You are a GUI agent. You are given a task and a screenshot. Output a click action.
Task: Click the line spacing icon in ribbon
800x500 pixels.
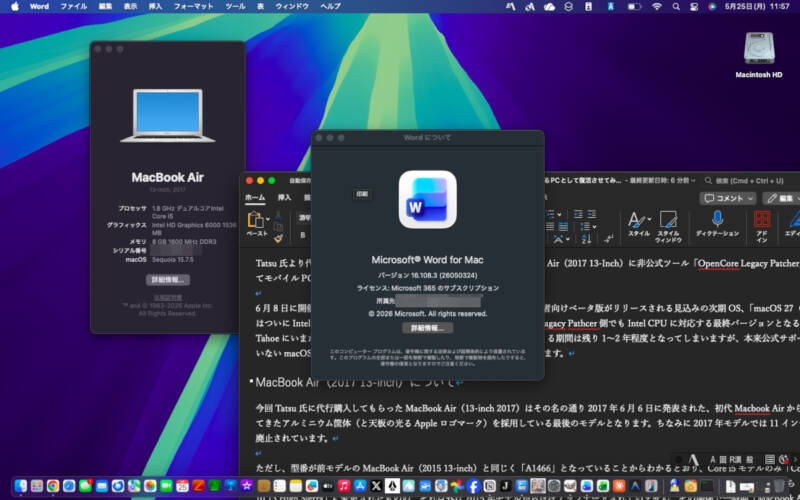(x=585, y=227)
